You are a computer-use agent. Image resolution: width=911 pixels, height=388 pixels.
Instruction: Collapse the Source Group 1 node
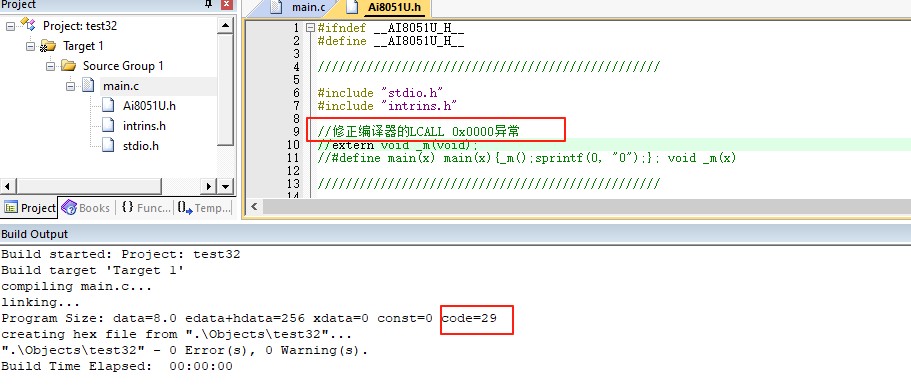[51, 66]
